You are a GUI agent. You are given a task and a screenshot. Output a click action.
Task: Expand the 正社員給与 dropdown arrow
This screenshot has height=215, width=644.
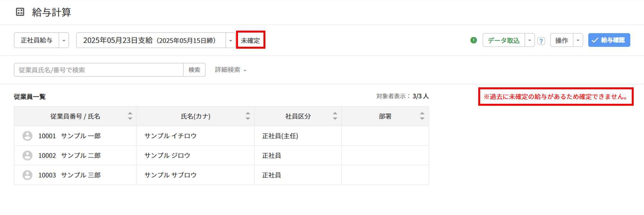64,41
